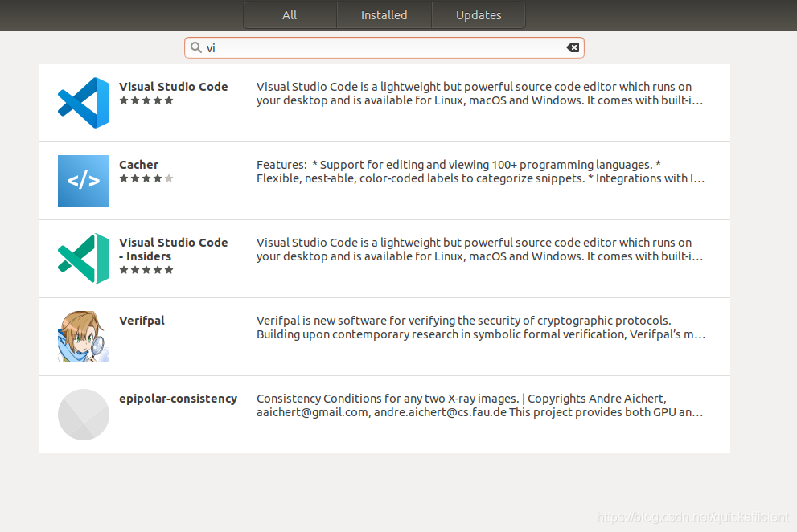
Task: Click the Cacher four-star rating
Action: [146, 178]
